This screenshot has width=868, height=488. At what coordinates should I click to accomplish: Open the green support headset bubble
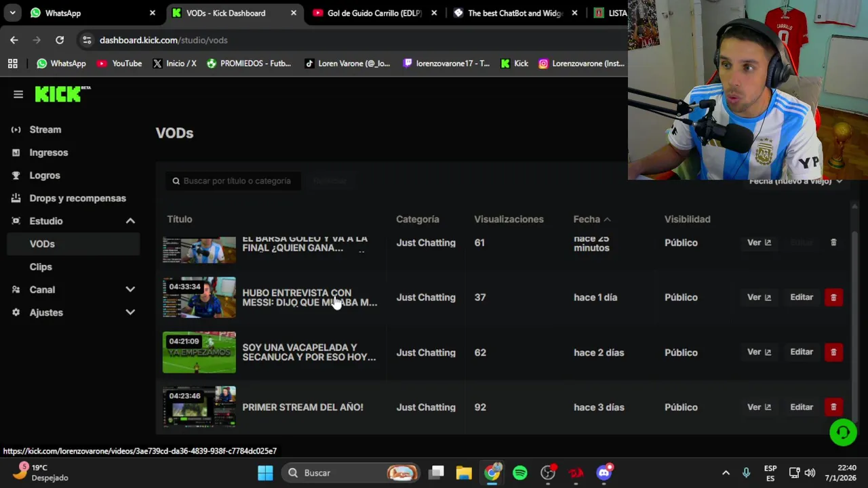point(843,432)
